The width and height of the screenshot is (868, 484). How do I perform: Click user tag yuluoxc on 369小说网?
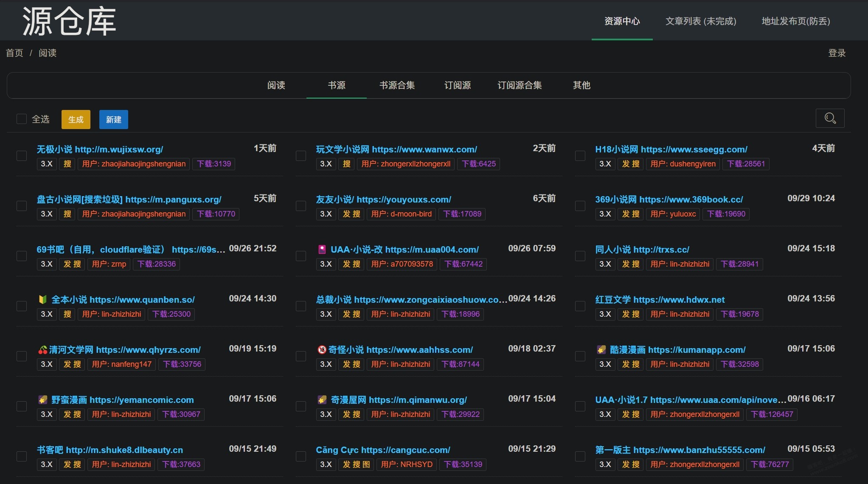(673, 214)
